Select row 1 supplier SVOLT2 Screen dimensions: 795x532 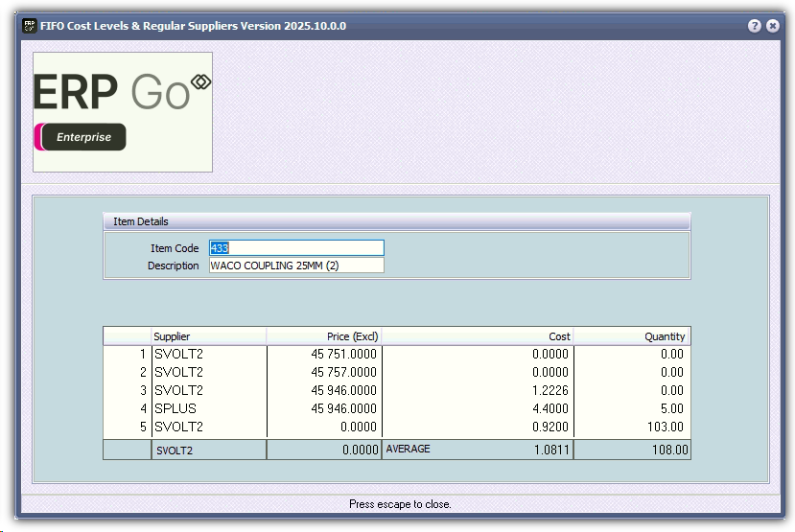point(208,354)
